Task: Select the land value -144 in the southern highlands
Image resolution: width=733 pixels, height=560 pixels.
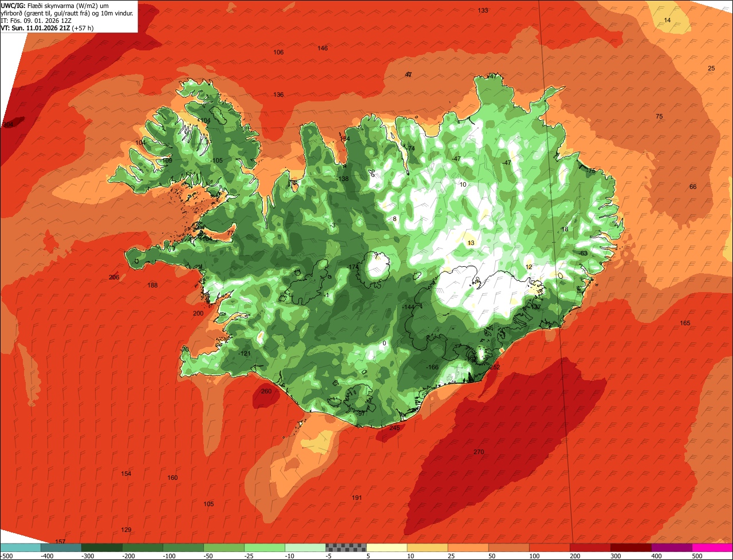Action: 408,307
